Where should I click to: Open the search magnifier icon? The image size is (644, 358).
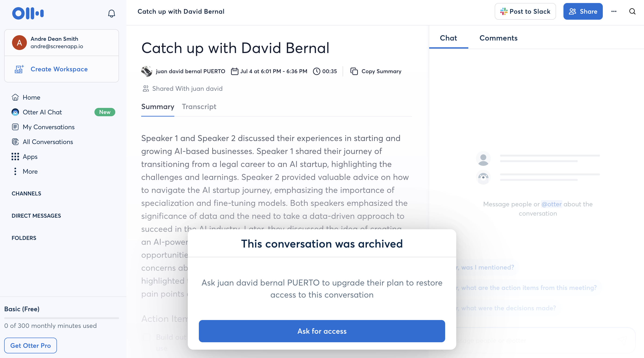click(x=632, y=12)
